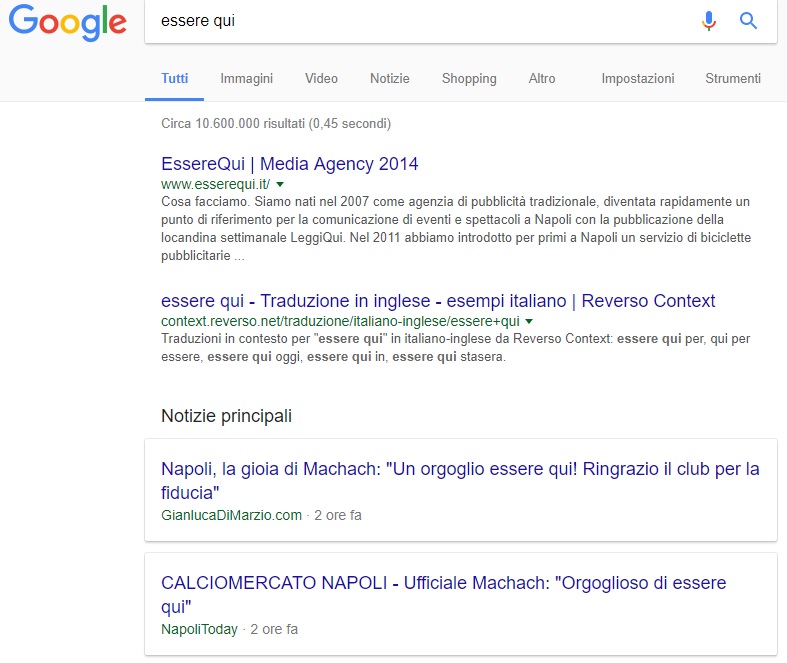Click the GianlucaDiMarzio.com source label
Viewport: 787px width, 663px height.
click(231, 515)
